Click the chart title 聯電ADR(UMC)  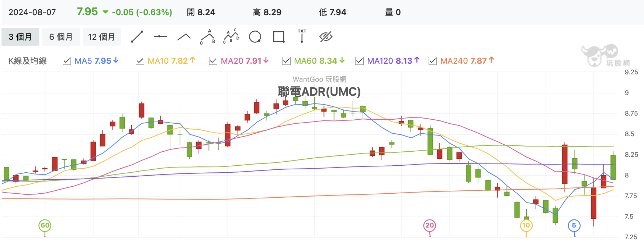tap(319, 91)
